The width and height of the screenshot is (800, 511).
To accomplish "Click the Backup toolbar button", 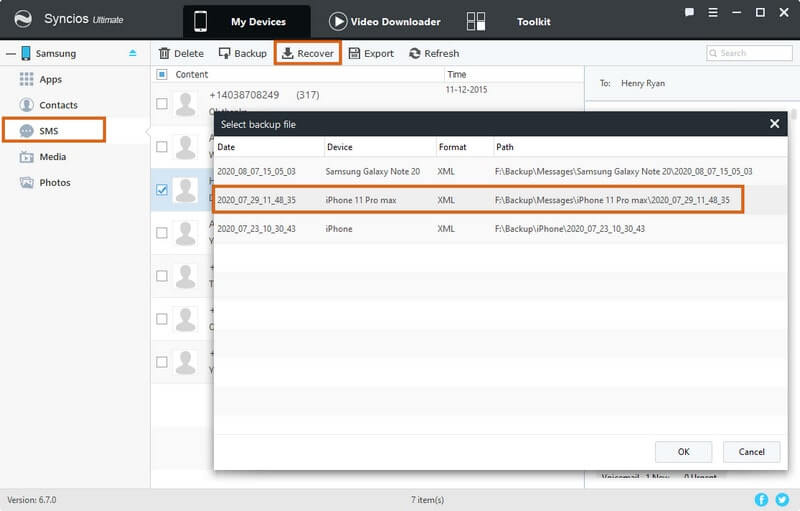I will point(242,54).
